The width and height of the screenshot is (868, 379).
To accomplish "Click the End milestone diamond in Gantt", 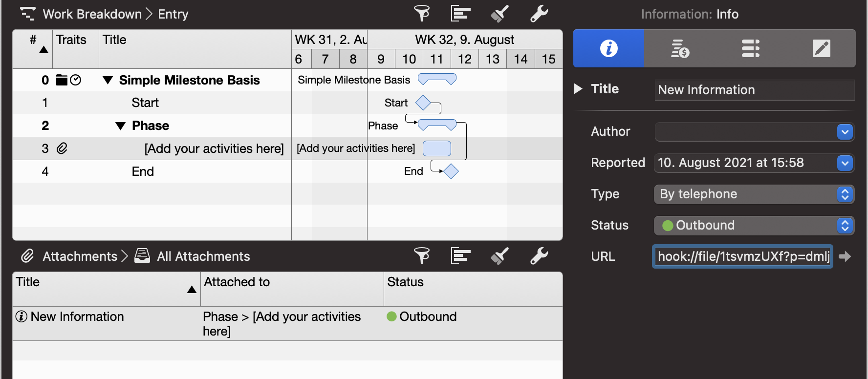I will pyautogui.click(x=451, y=171).
